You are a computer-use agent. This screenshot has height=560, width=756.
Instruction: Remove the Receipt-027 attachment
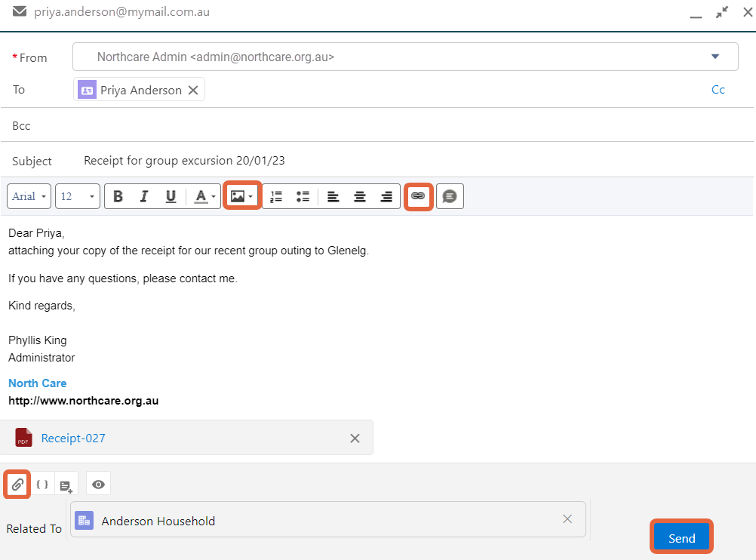tap(355, 438)
